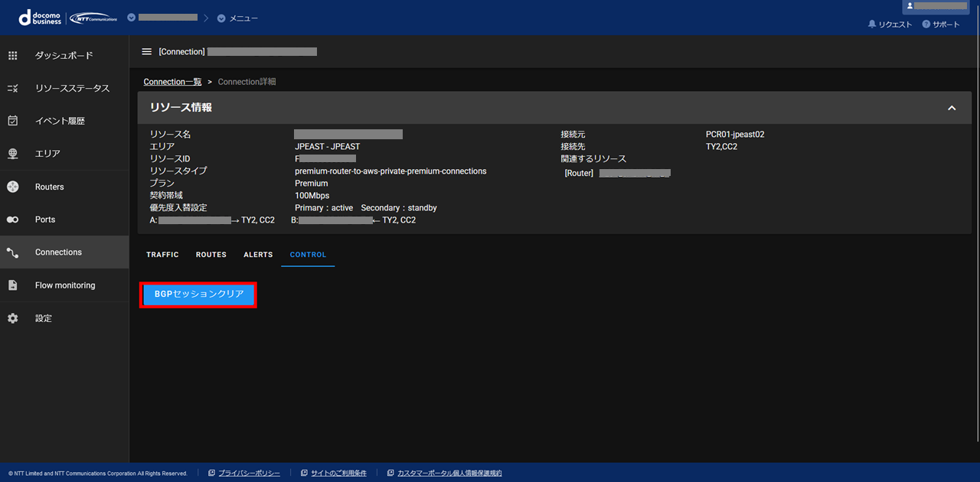The image size is (980, 482).
Task: Click the Dashboard grid icon in sidebar
Action: 12,56
